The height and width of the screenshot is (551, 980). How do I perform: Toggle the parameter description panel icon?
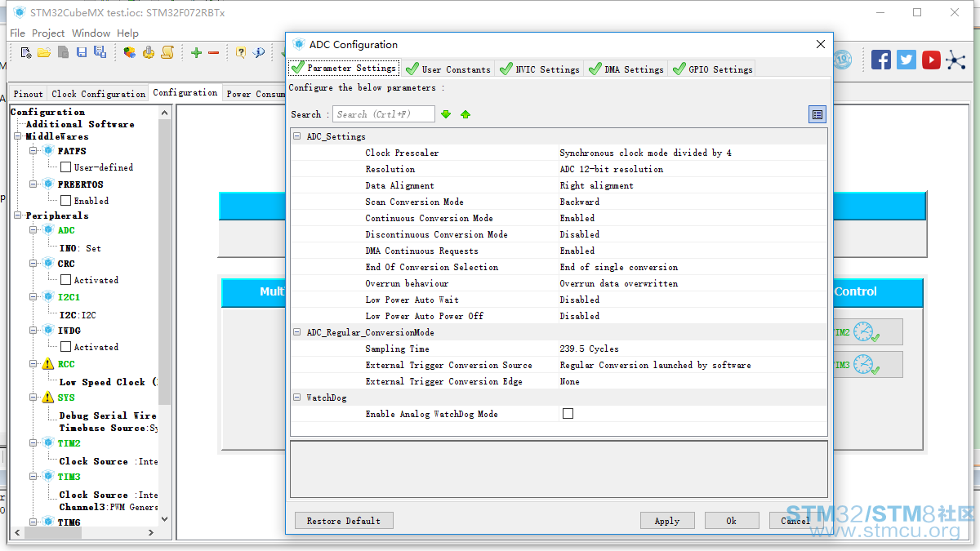(817, 114)
